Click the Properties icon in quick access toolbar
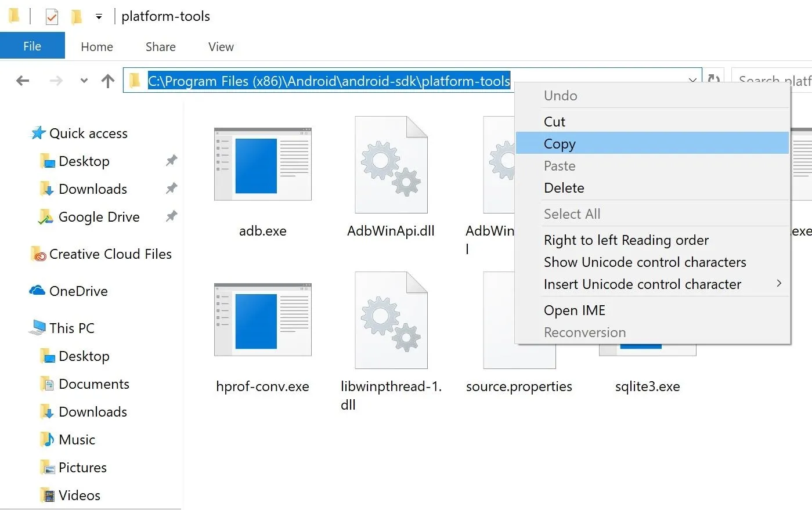The image size is (812, 510). click(x=52, y=17)
